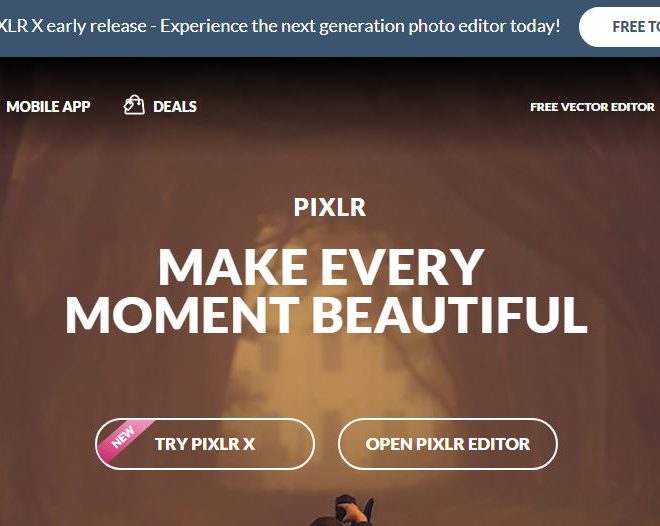Screen dimensions: 660x526
Task: Click the word VECTOR in top-right link
Action: pyautogui.click(x=584, y=107)
